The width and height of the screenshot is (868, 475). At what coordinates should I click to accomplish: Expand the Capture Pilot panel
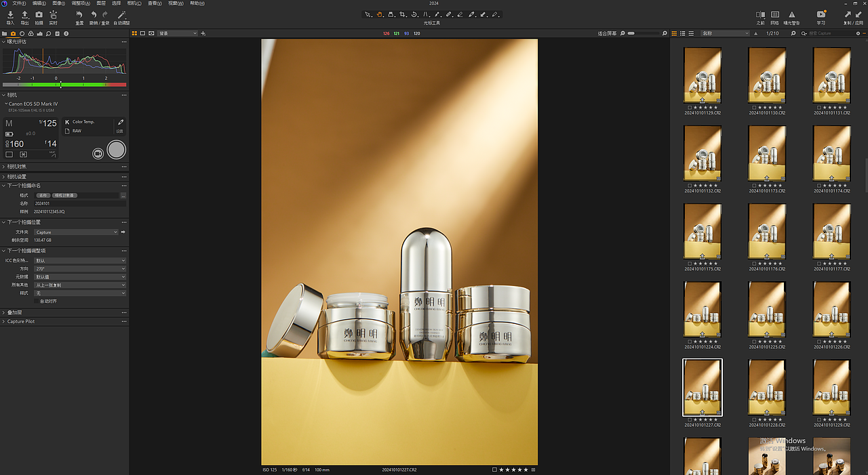[3, 321]
